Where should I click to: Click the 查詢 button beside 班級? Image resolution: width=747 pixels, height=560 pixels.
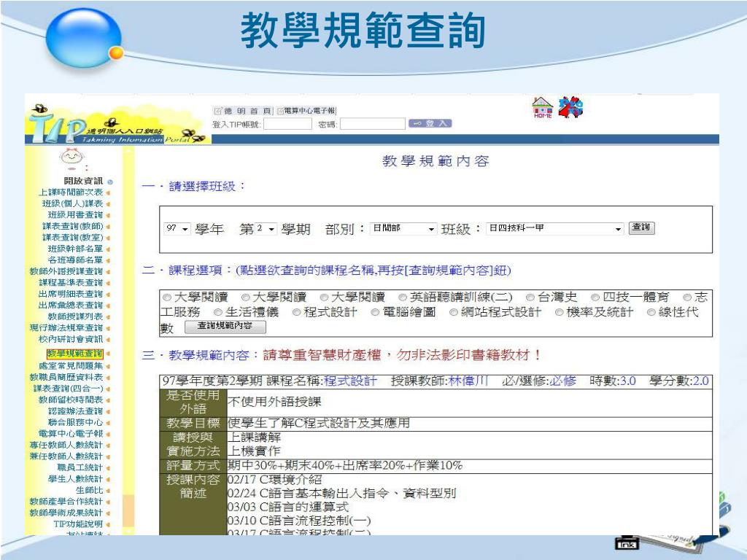(641, 227)
